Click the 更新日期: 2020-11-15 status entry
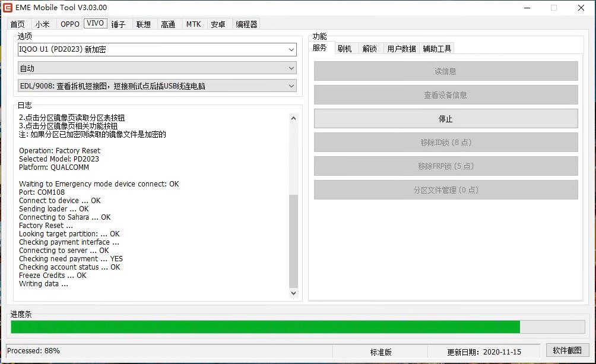Screen dimensions: 596x364 pyautogui.click(x=484, y=352)
